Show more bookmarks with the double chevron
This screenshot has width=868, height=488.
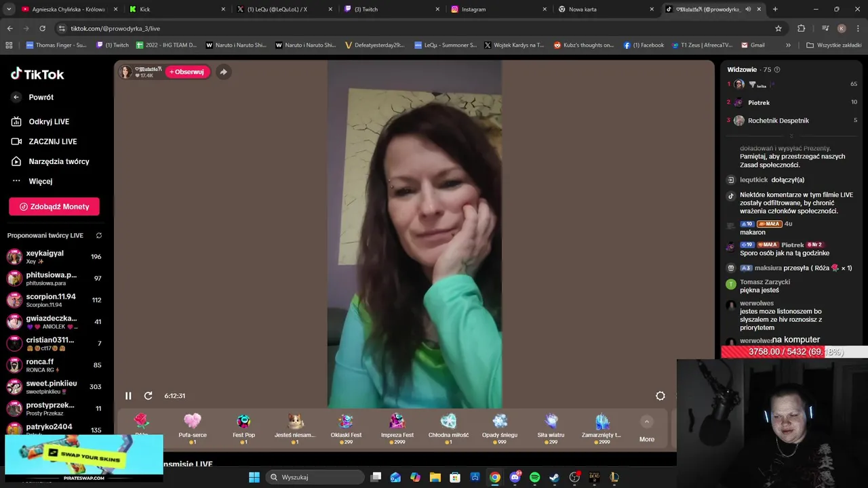tap(788, 45)
